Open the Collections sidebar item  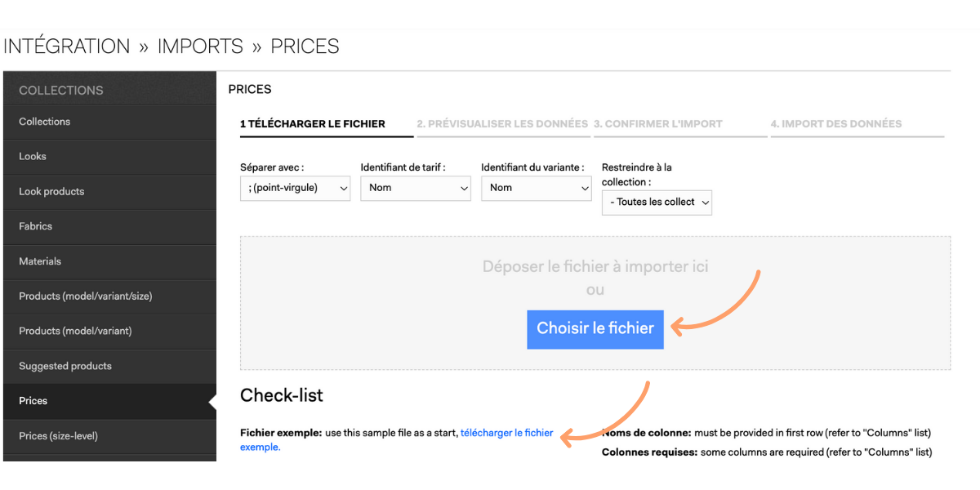pos(109,122)
